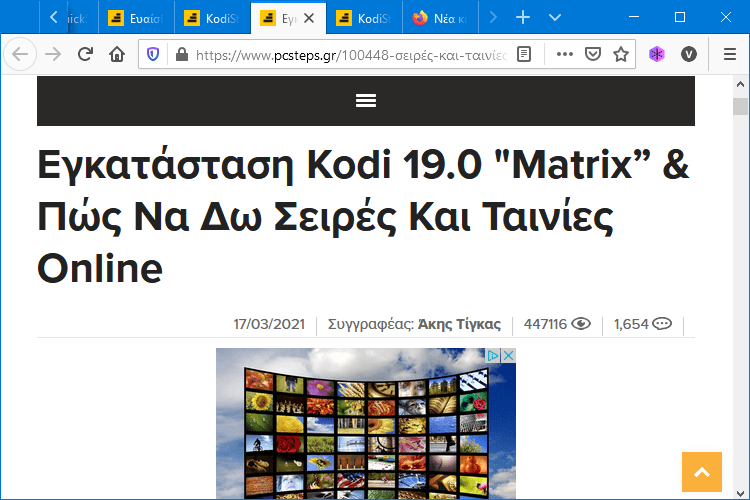List all tabs dropdown arrow
Image resolution: width=750 pixels, height=500 pixels.
[x=555, y=18]
